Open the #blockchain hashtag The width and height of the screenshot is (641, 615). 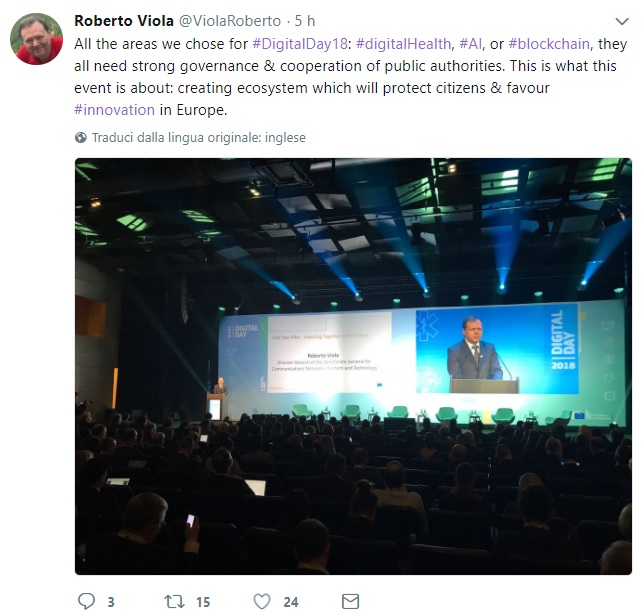[549, 44]
